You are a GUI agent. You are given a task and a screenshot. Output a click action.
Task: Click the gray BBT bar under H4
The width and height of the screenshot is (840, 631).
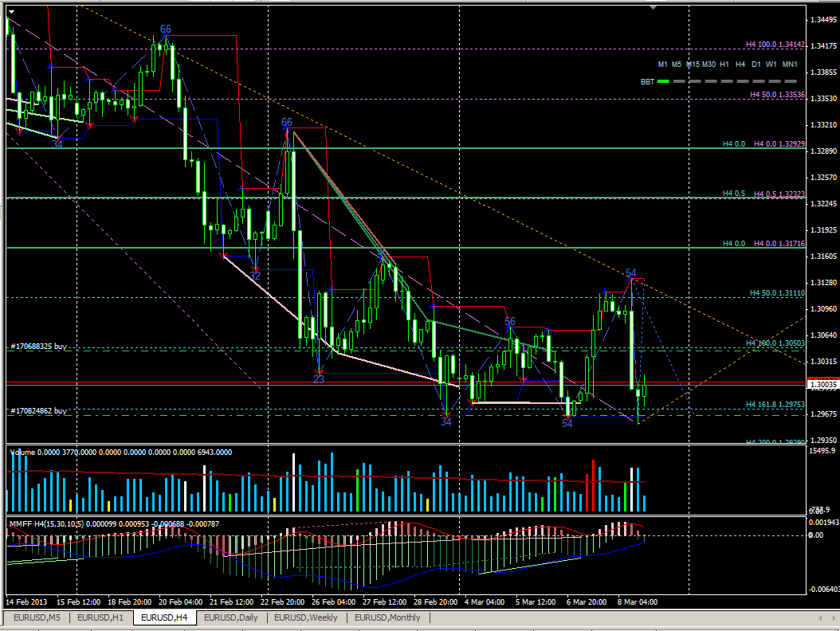(x=743, y=81)
